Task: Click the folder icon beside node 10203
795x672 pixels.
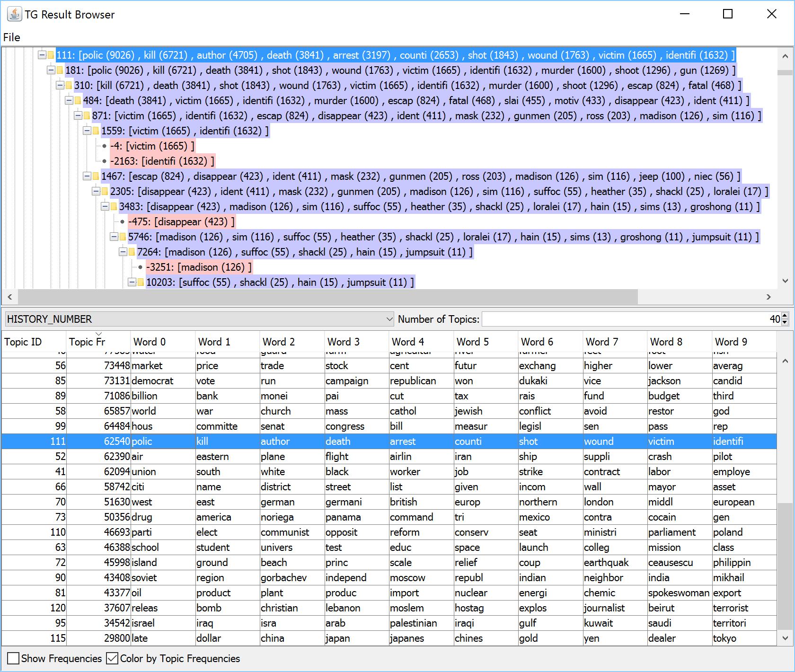Action: coord(141,282)
